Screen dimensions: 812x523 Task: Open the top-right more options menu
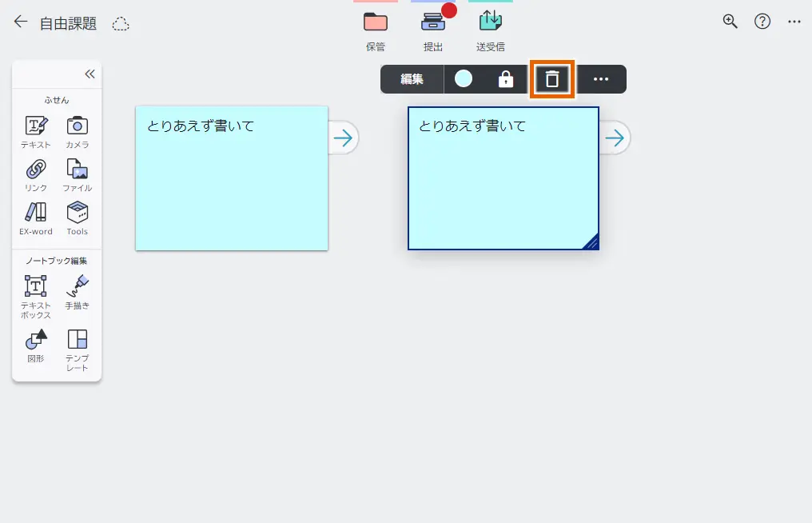(x=794, y=22)
